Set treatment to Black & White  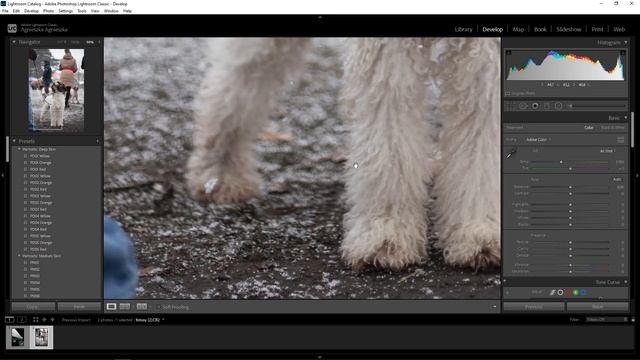612,128
